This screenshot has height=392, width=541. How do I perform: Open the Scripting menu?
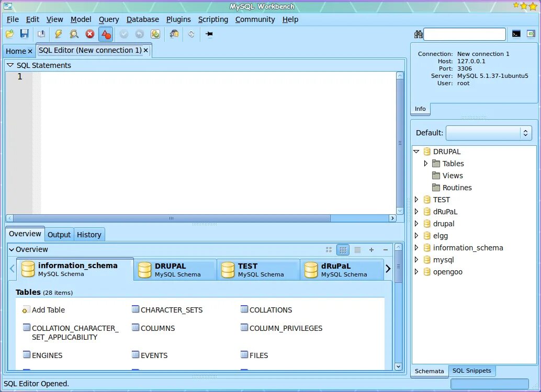[213, 20]
